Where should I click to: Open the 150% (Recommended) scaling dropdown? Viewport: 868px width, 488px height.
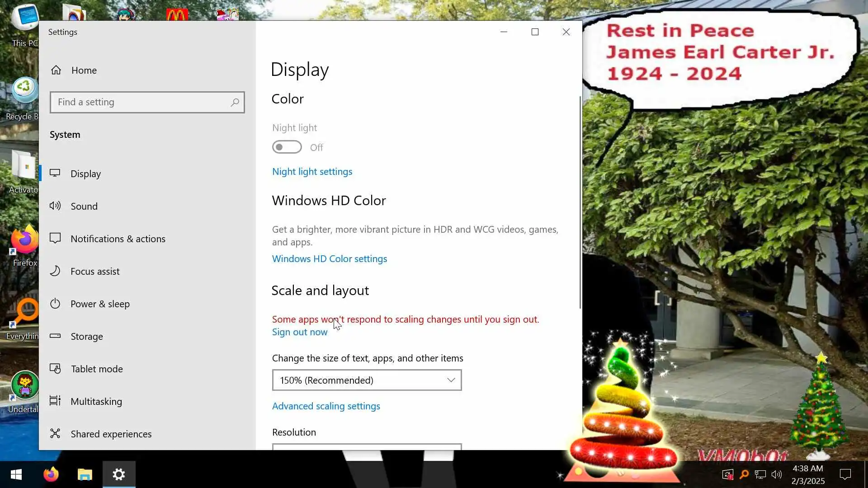[x=367, y=380]
